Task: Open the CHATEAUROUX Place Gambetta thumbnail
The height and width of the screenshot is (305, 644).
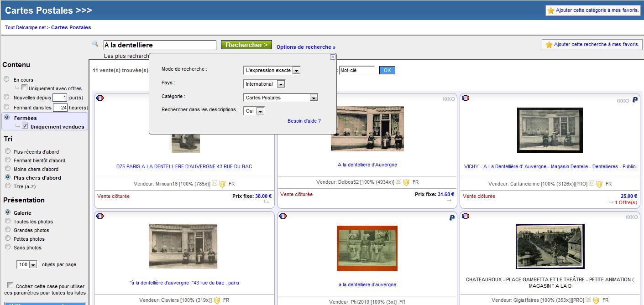Action: (550, 246)
